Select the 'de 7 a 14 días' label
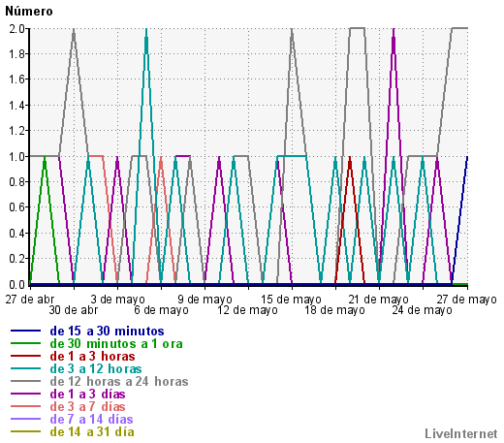Image resolution: width=504 pixels, height=443 pixels. coord(91,419)
